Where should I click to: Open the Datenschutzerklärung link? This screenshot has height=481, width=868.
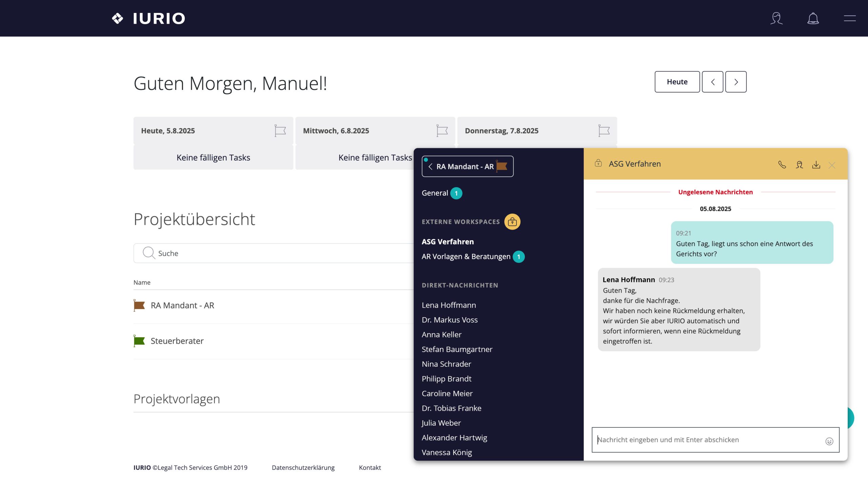coord(303,467)
